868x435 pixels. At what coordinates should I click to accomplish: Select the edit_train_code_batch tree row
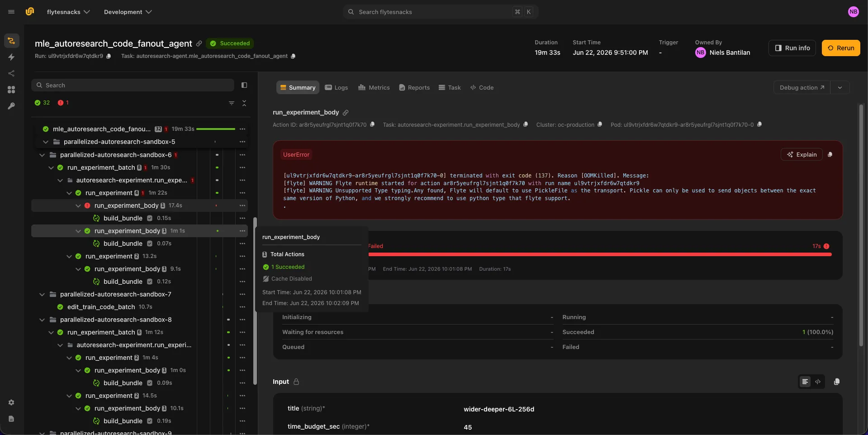tap(139, 307)
